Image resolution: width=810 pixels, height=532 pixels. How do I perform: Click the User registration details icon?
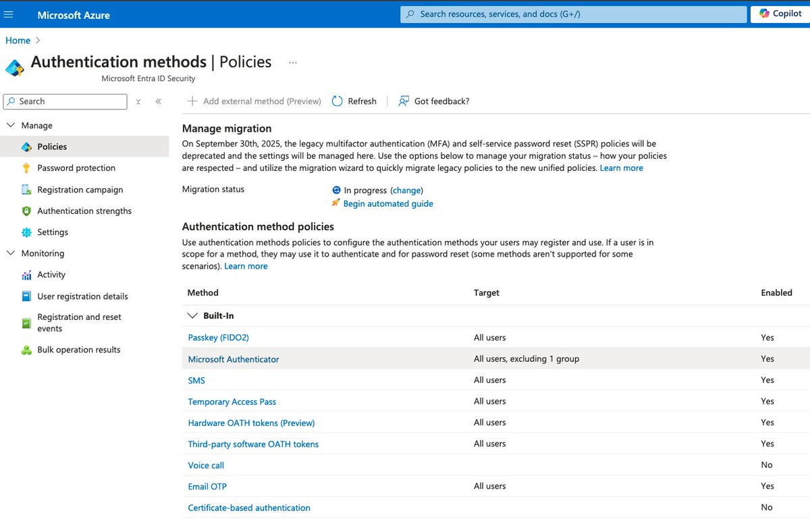(26, 296)
